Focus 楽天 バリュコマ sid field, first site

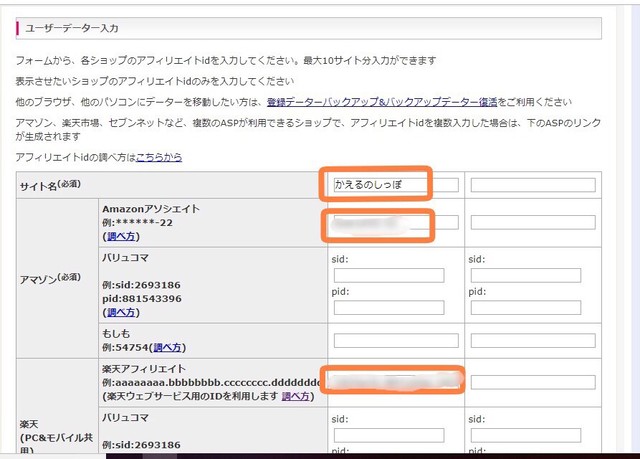point(389,435)
